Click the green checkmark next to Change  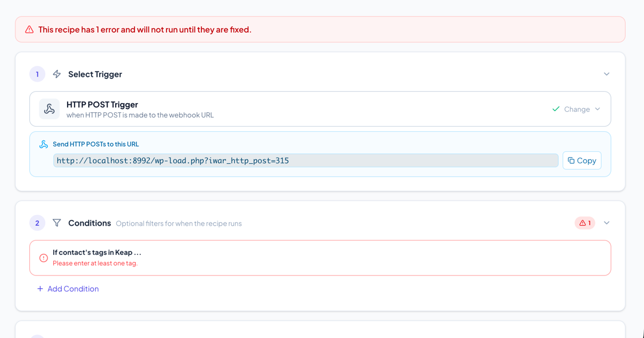(x=555, y=109)
